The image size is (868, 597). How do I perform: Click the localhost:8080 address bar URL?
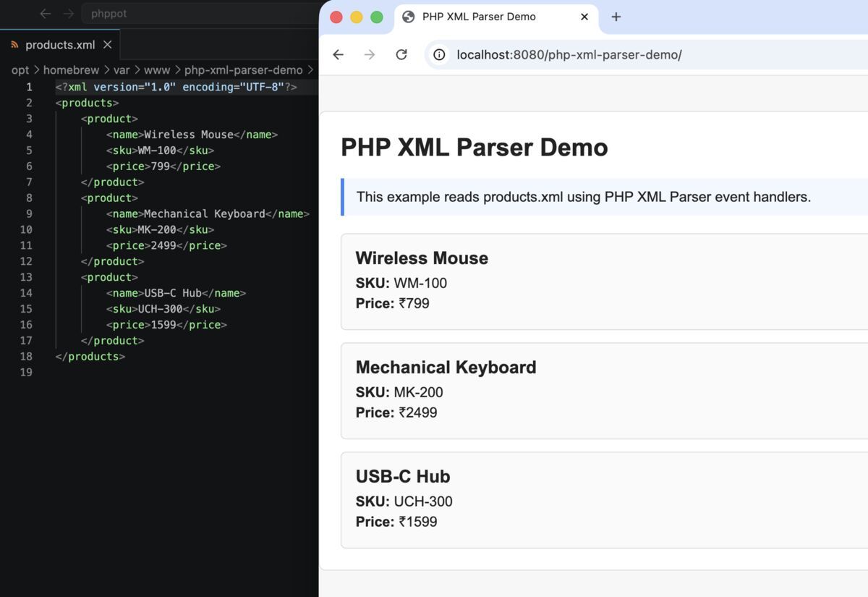click(569, 55)
